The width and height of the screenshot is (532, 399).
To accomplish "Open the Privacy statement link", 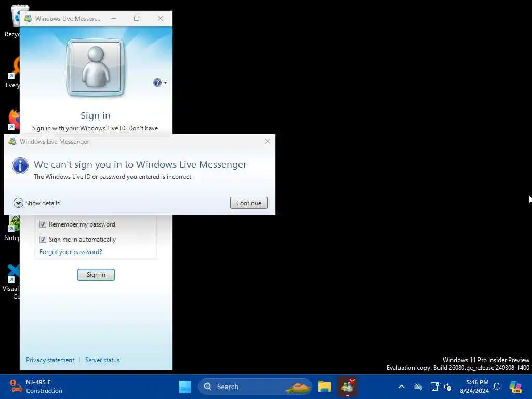I will click(x=50, y=360).
